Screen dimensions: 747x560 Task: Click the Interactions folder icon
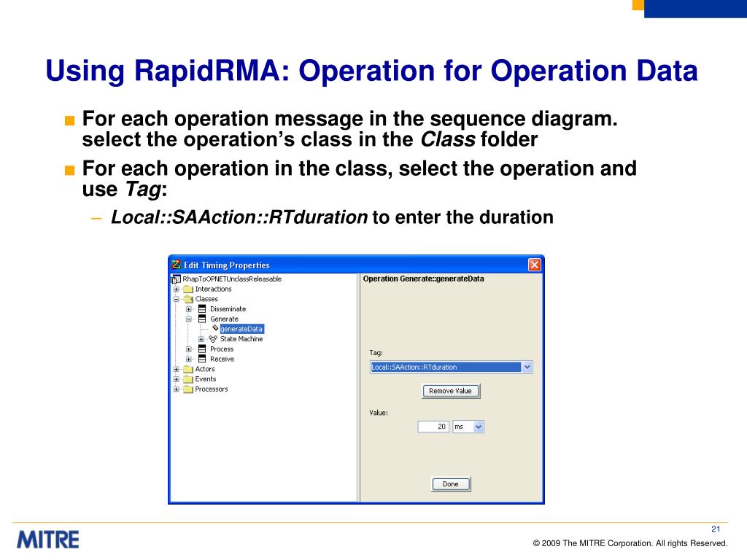pyautogui.click(x=188, y=289)
